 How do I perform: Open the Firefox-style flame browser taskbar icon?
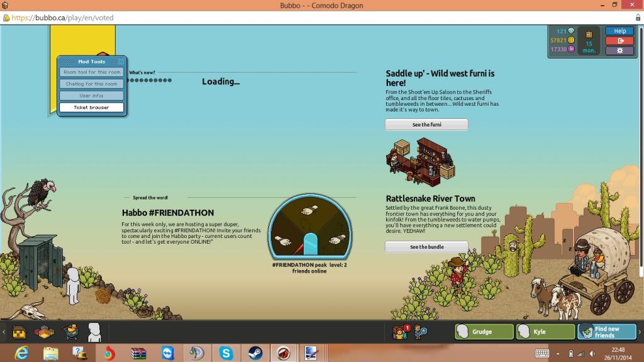coord(109,353)
